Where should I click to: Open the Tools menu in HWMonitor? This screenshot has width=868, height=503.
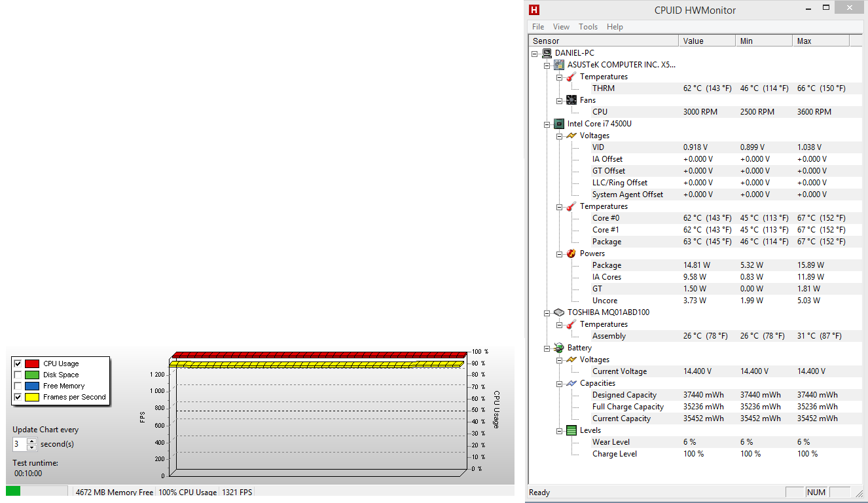tap(588, 27)
